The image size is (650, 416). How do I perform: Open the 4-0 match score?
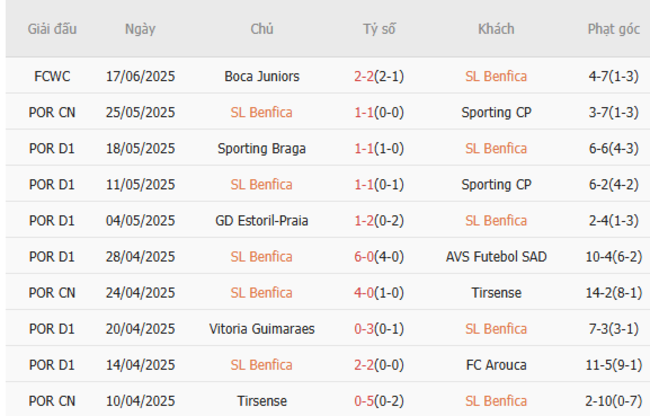pyautogui.click(x=364, y=293)
